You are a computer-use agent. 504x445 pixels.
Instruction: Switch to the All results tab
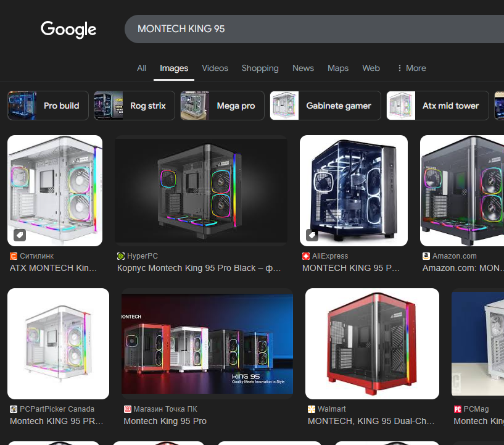click(141, 68)
